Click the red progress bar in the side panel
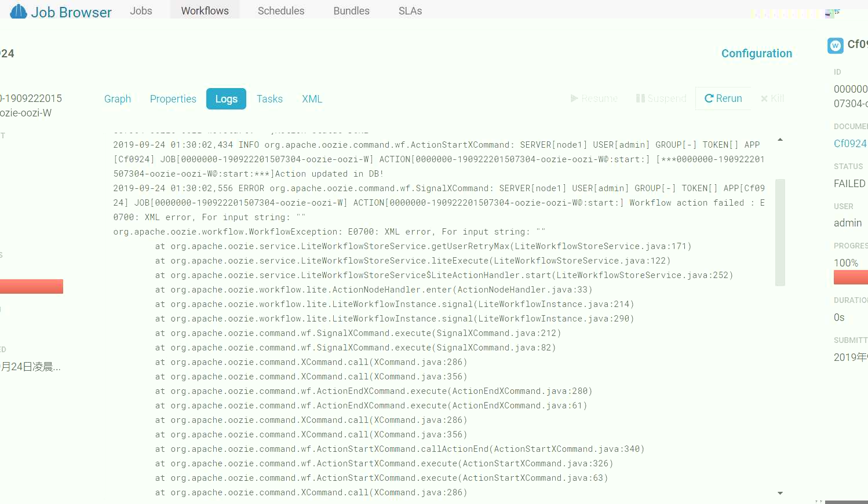Image resolution: width=868 pixels, height=504 pixels. click(851, 277)
